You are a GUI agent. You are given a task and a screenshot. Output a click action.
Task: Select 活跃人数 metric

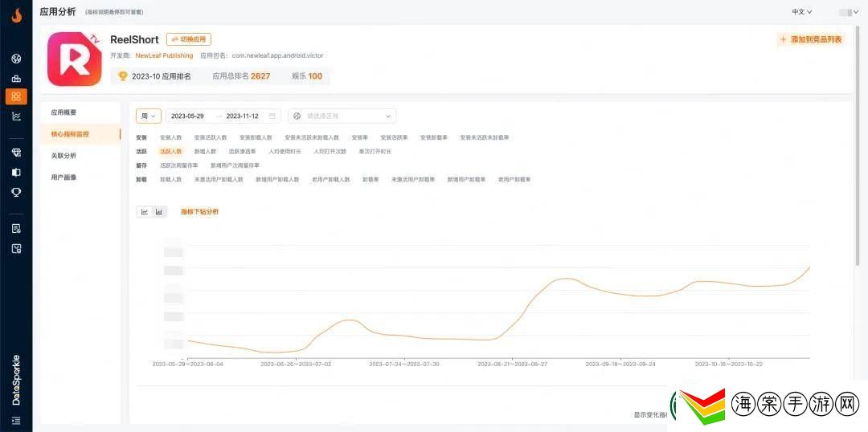pyautogui.click(x=170, y=152)
